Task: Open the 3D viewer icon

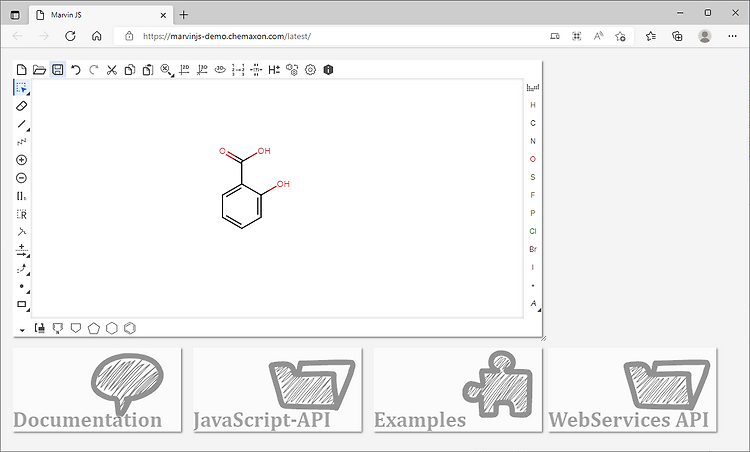Action: [x=220, y=70]
